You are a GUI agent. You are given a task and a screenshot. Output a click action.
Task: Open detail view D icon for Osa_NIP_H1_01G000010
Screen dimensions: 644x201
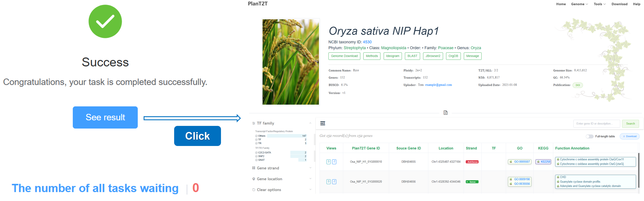pyautogui.click(x=329, y=162)
